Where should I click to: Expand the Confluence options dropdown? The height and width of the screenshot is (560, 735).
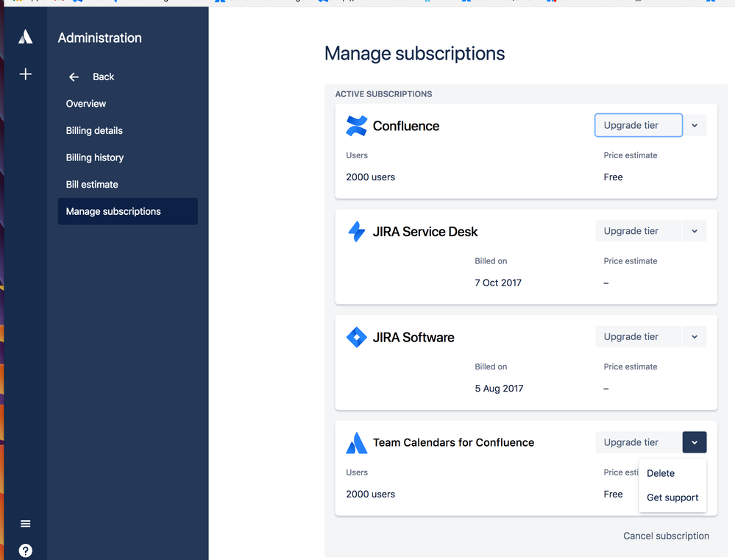695,125
